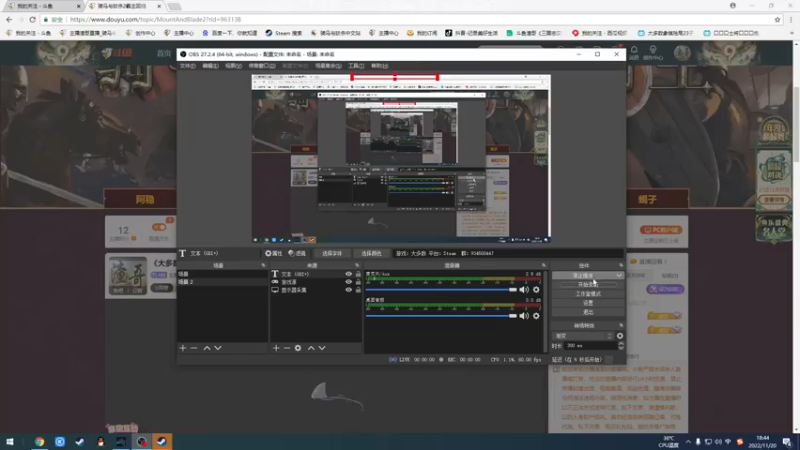The image size is (800, 450).
Task: Click the Properties button in source toolbar
Action: tap(273, 253)
